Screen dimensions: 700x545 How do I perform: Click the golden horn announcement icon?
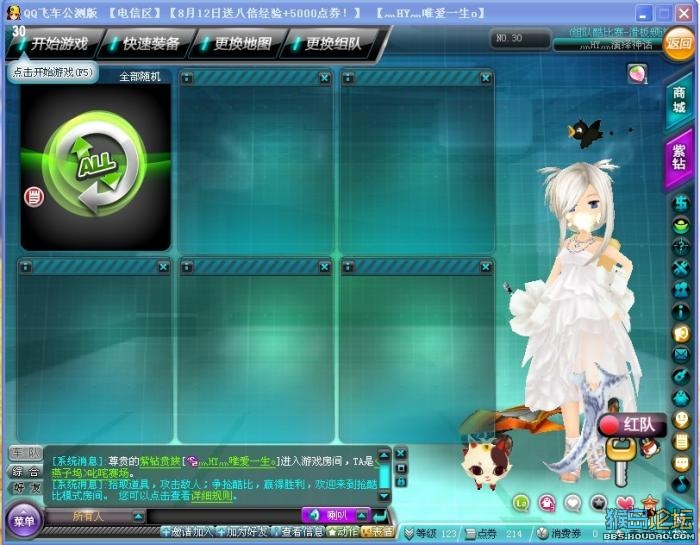coord(681,333)
